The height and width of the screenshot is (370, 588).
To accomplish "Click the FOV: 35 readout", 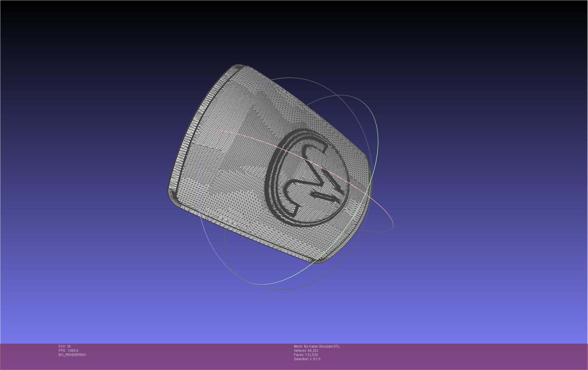I will coord(65,346).
